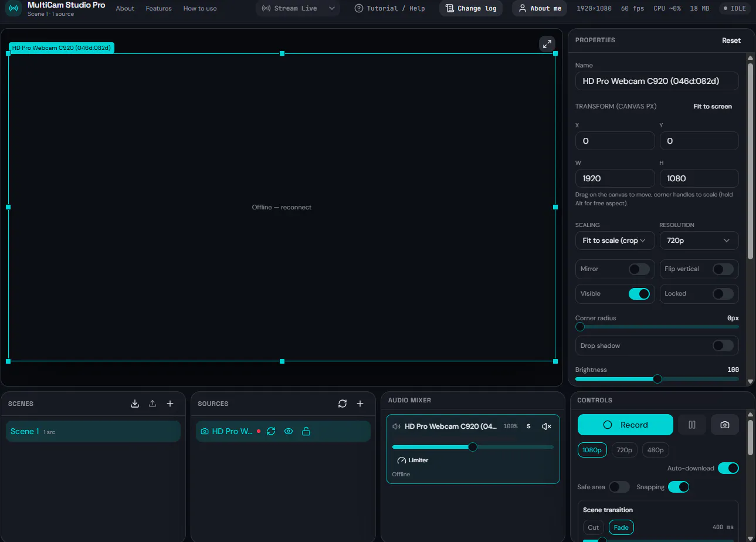Hide the HD Pro Webcam source via eye icon

pos(289,431)
